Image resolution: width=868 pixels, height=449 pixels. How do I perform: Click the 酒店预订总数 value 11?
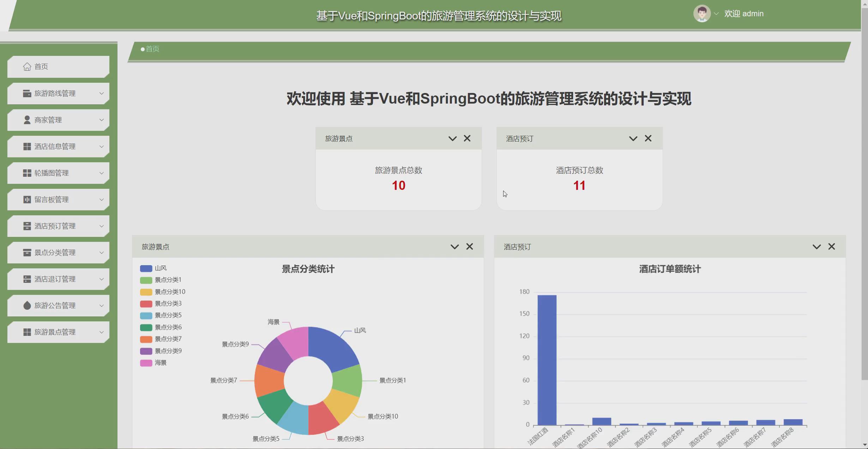coord(579,185)
